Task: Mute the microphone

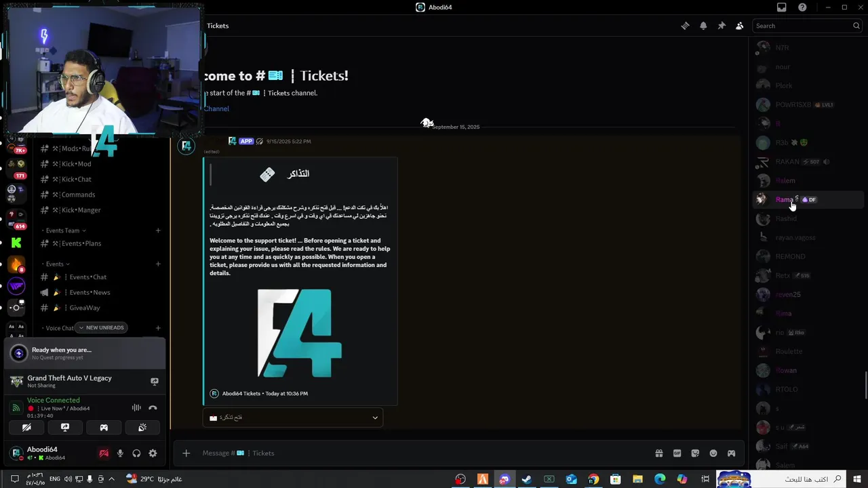Action: coord(120,453)
